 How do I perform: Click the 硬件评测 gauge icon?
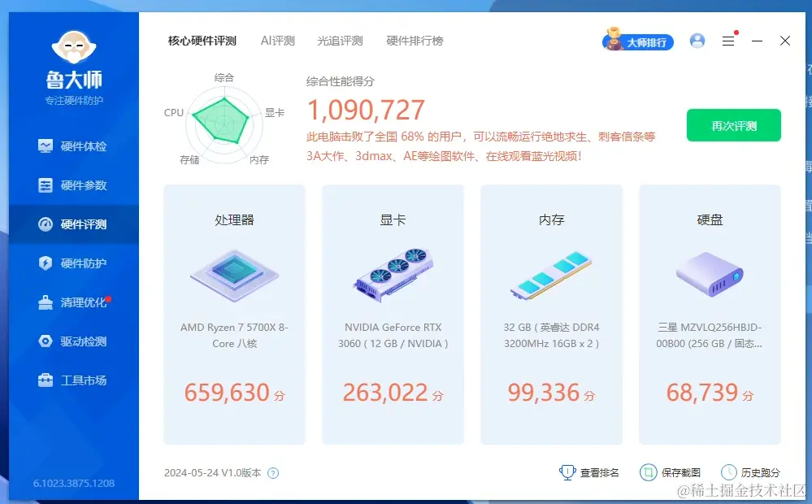(46, 224)
